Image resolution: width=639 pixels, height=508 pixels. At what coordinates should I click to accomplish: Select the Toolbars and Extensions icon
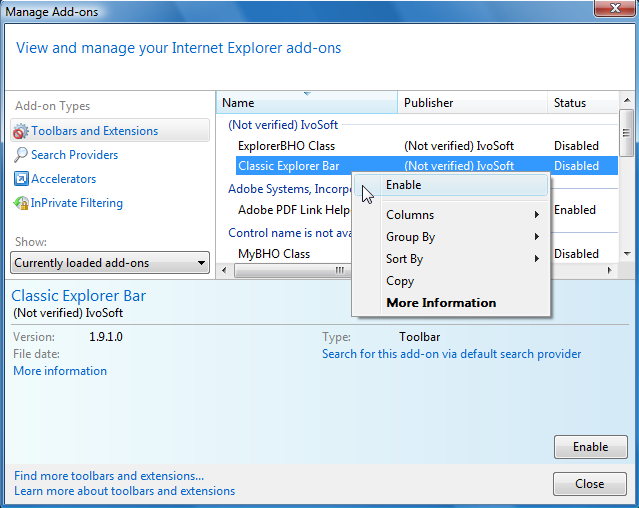(21, 131)
